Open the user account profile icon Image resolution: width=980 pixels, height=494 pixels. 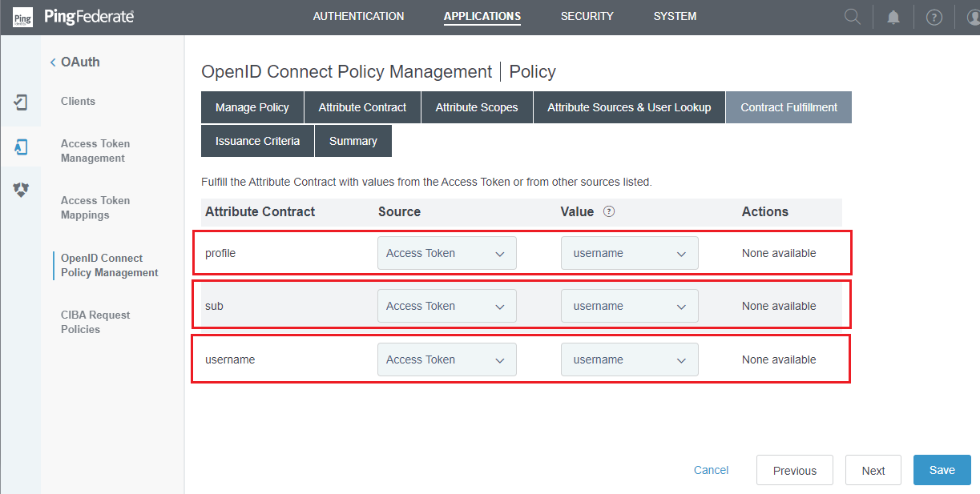coord(972,18)
